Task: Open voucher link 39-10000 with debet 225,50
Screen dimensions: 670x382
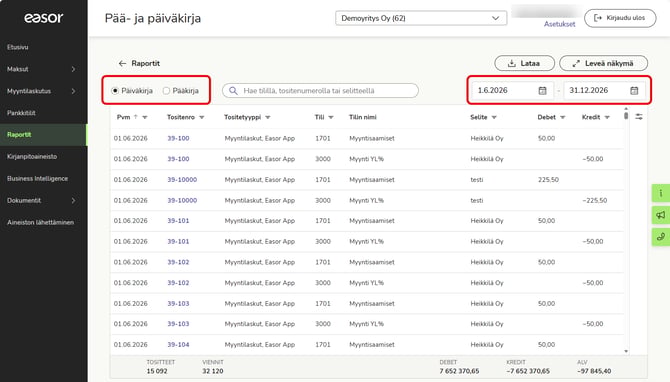Action: point(182,180)
